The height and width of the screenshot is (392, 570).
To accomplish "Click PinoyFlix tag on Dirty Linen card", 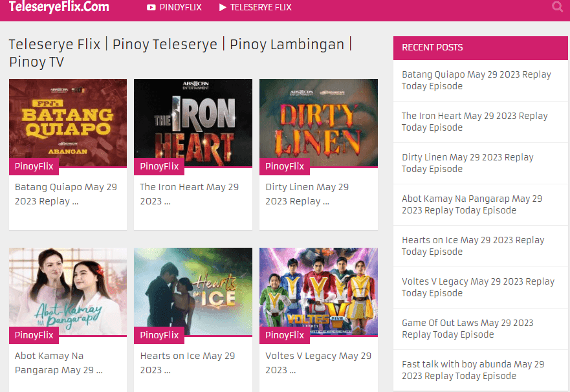I will (285, 166).
